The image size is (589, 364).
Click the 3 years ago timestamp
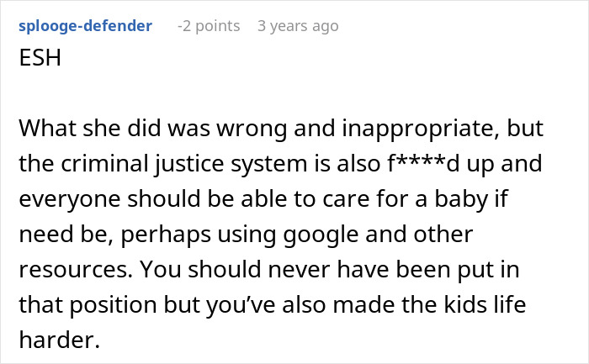298,26
